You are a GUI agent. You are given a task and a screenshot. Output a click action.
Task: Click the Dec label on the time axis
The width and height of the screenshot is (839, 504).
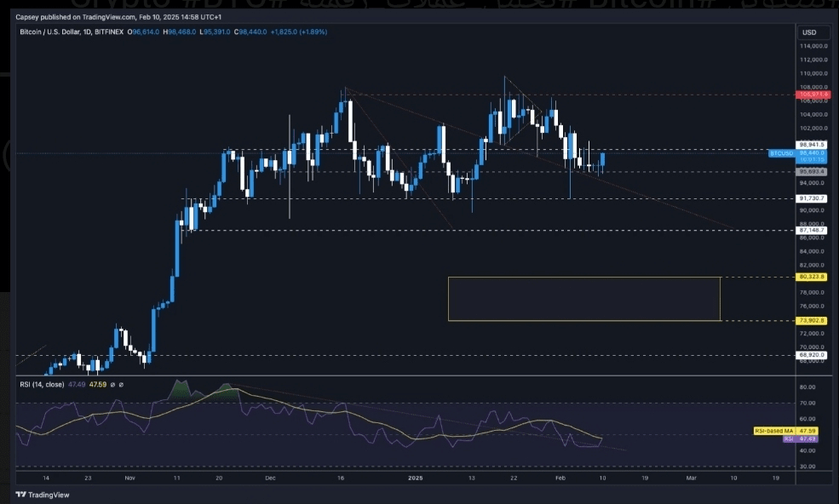[270, 478]
